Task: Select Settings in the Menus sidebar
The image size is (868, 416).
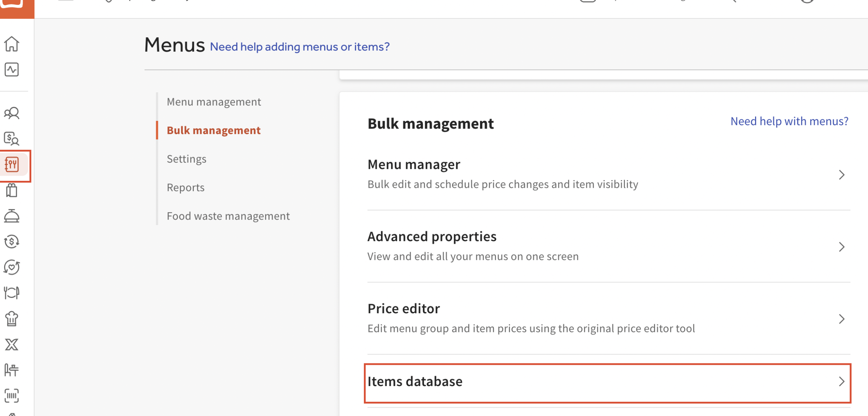Action: coord(186,159)
